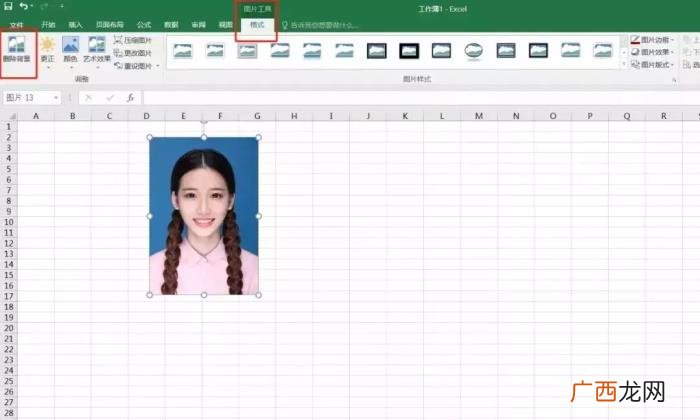Open the 更正 (Corrections) sun icon

coord(47,45)
